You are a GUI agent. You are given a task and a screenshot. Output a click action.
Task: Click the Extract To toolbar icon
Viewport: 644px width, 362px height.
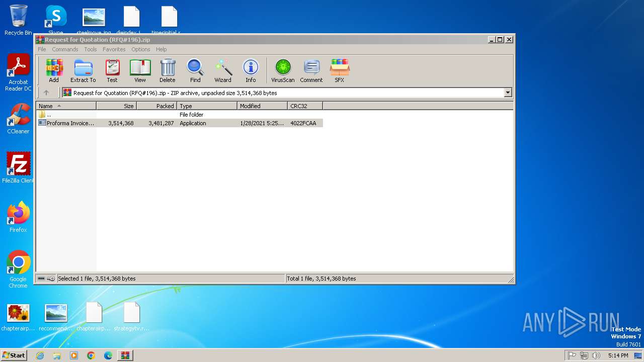[x=83, y=70]
